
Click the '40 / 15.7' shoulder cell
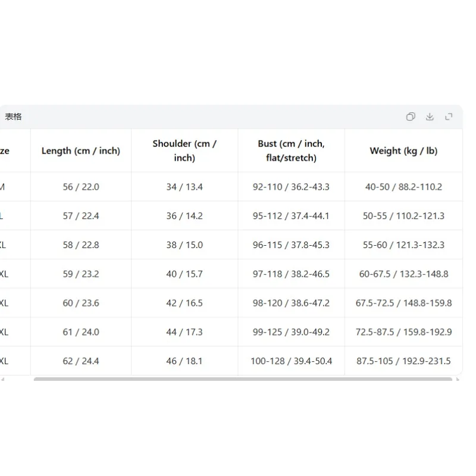click(x=184, y=274)
